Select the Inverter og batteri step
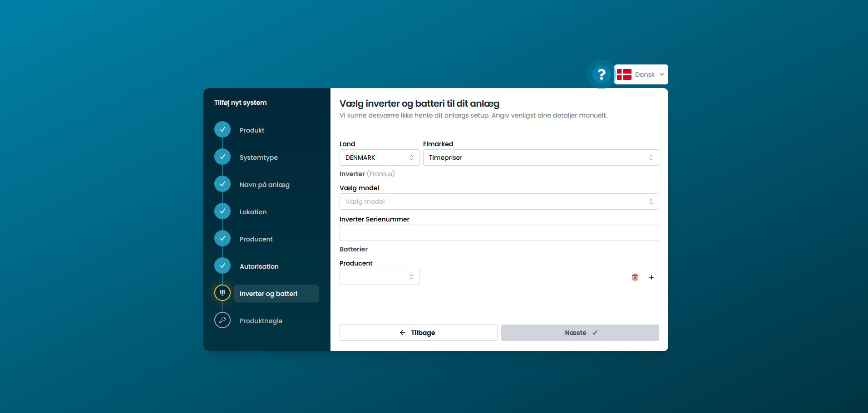The width and height of the screenshot is (868, 413). coord(276,294)
